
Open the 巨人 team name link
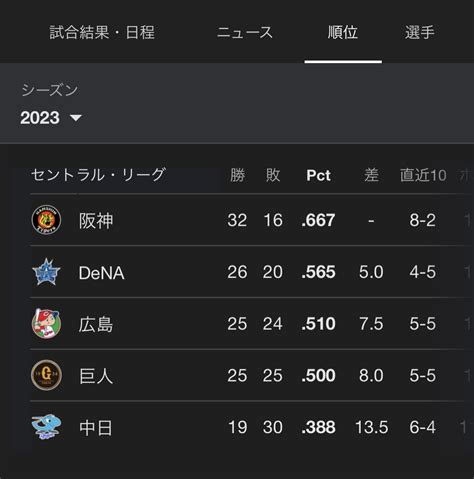pos(96,376)
